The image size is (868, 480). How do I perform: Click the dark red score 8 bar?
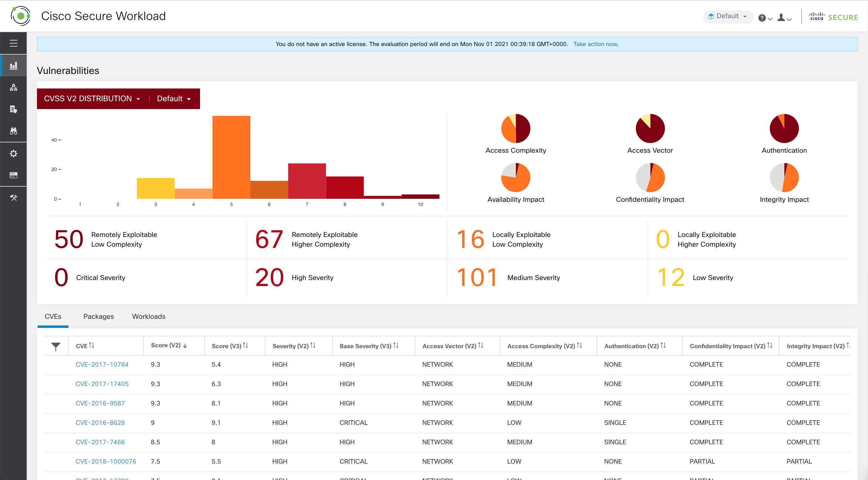click(345, 188)
